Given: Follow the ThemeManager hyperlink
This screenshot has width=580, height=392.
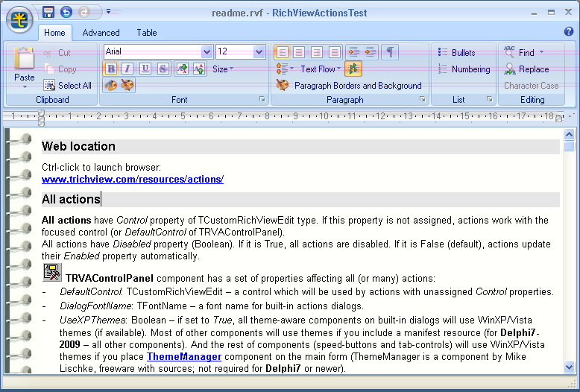Looking at the screenshot, I should tap(184, 357).
